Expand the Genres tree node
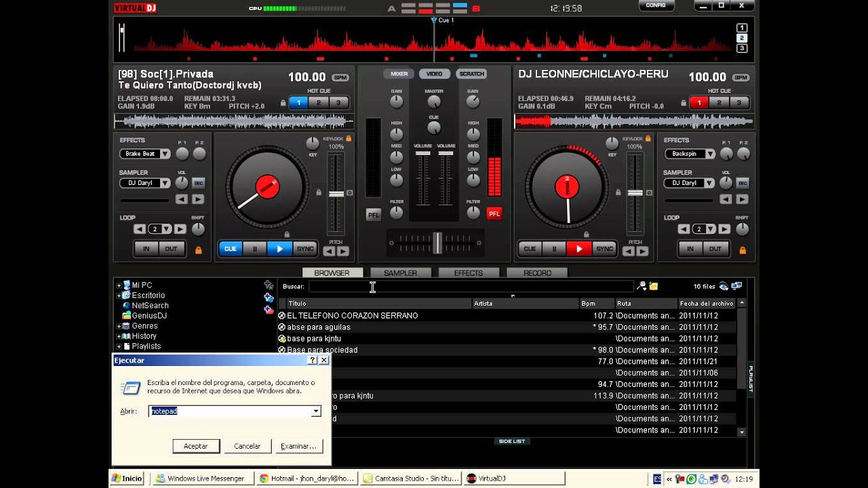Screen dimensions: 868x488 point(119,326)
